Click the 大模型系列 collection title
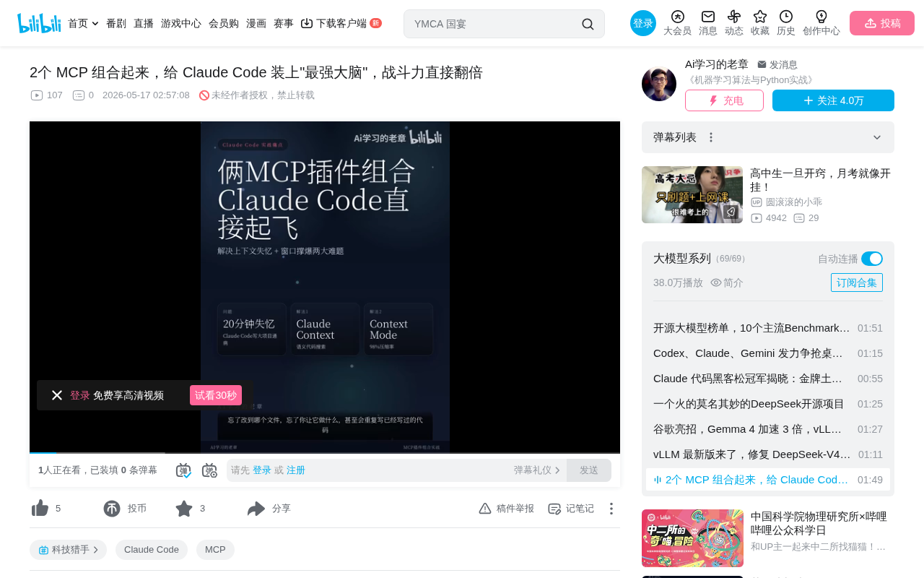924x578 pixels. [682, 259]
